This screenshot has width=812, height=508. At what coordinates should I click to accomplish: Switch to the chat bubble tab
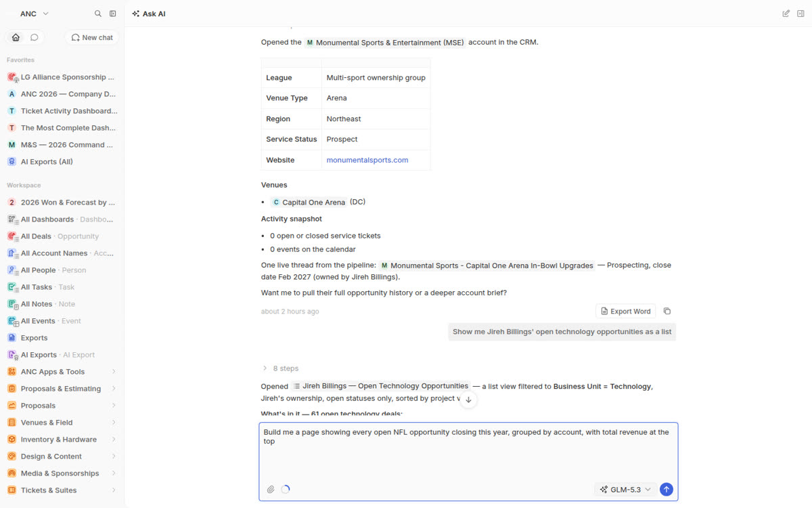(35, 37)
